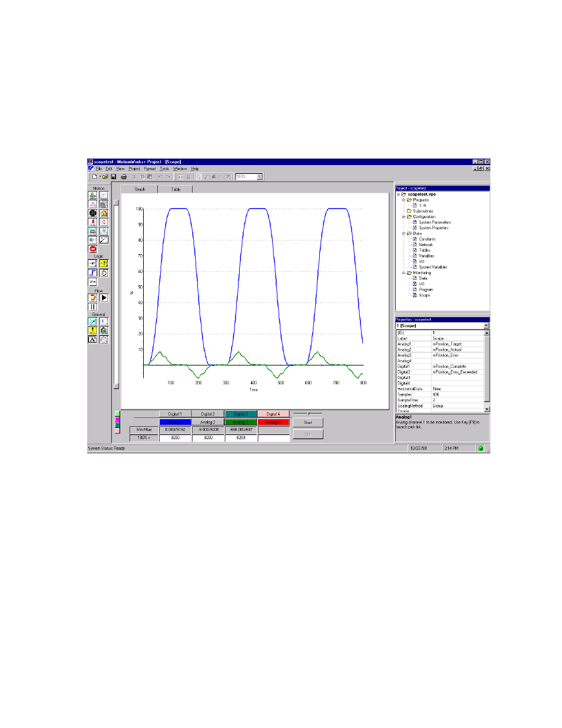Screen dimensions: 562x728
Task: Click the slider above the Start button
Action: (308, 414)
